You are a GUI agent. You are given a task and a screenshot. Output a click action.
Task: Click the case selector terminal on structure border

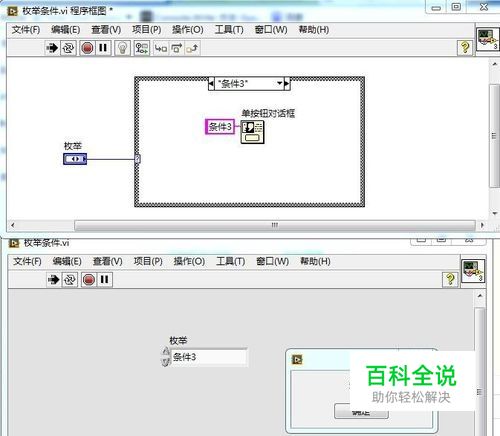(137, 159)
